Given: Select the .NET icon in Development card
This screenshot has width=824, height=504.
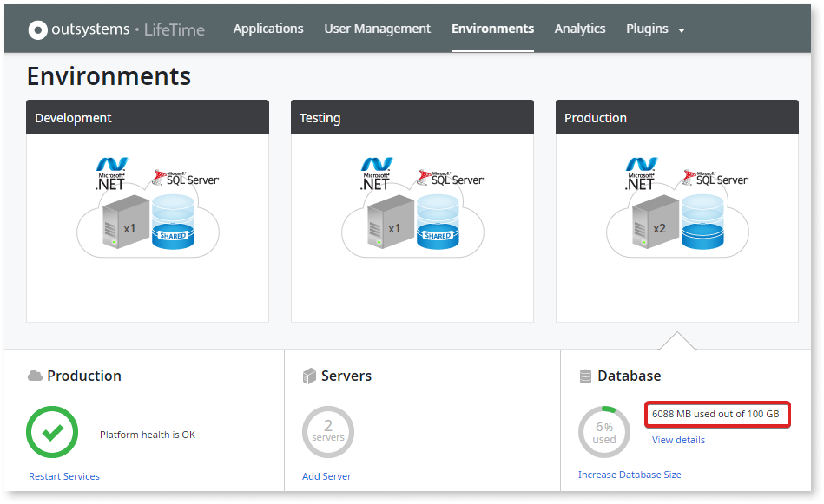Looking at the screenshot, I should point(112,172).
